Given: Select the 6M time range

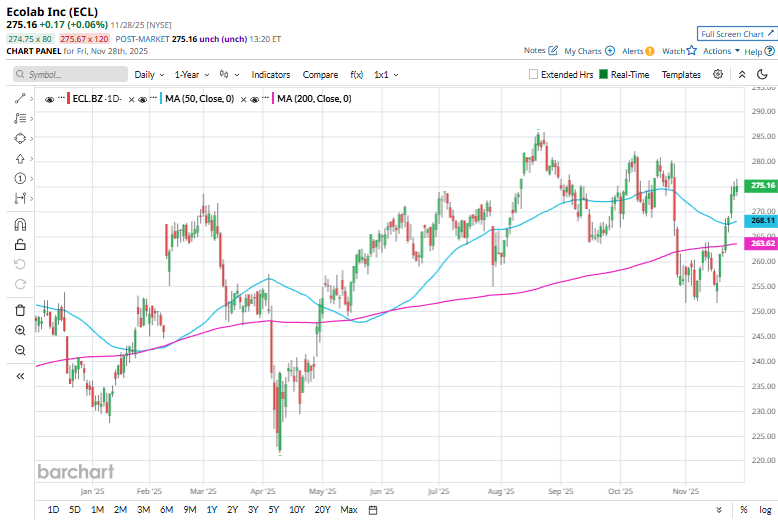Looking at the screenshot, I should [x=166, y=510].
